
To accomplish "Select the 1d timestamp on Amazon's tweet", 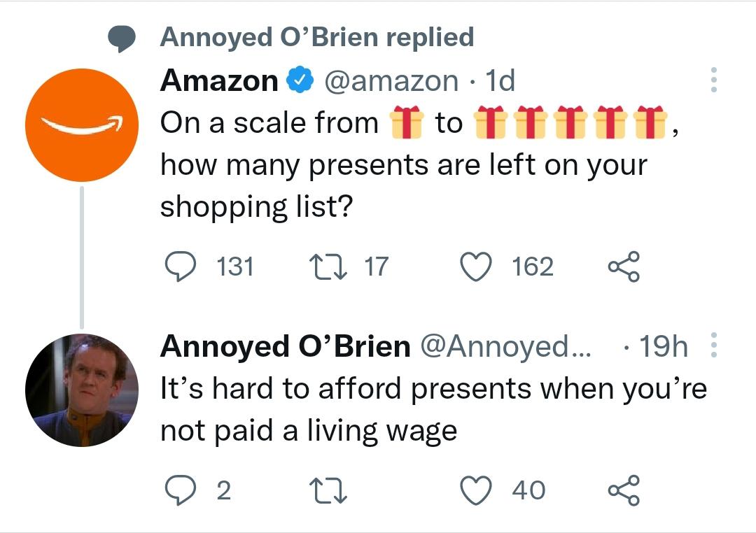I will pos(499,80).
